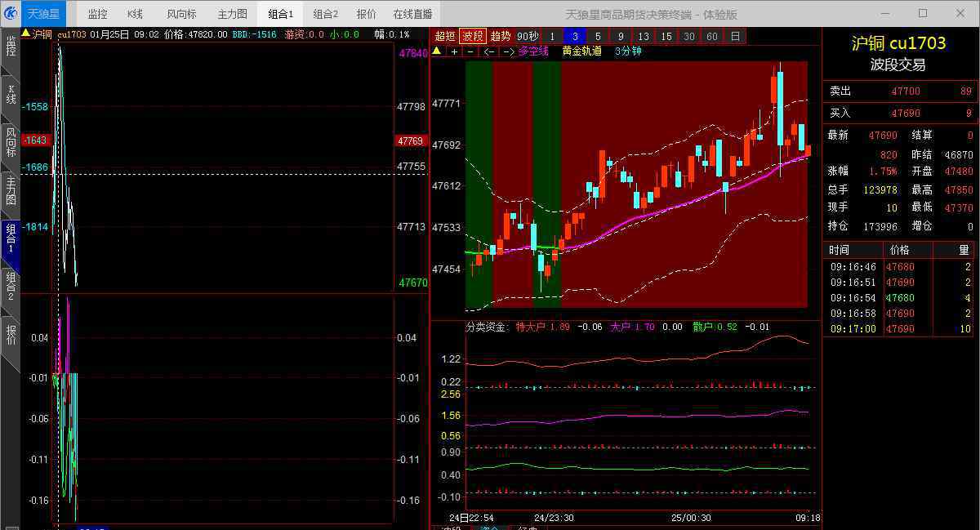Set chart period to 15 minutes

tap(666, 36)
